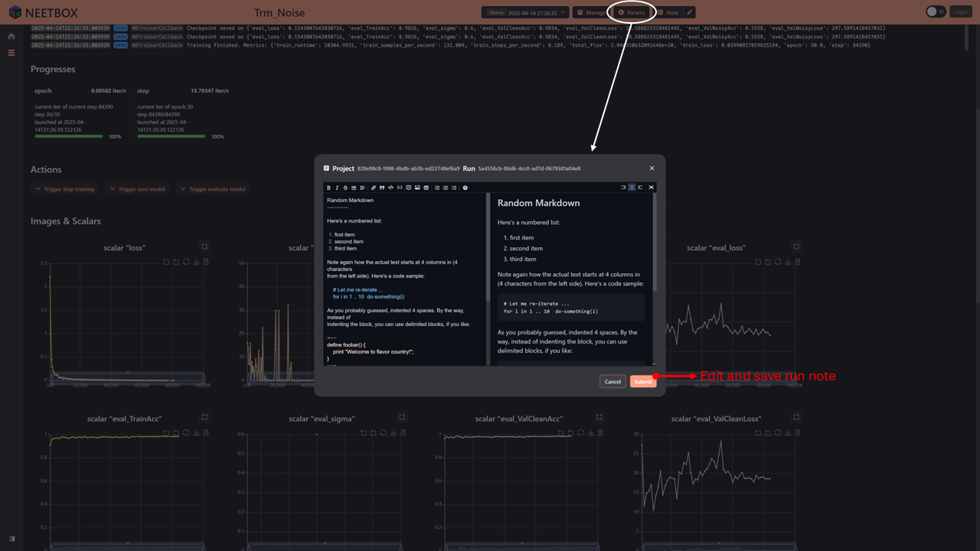Image resolution: width=980 pixels, height=551 pixels.
Task: Apply bold formatting in the note editor
Action: tap(328, 187)
